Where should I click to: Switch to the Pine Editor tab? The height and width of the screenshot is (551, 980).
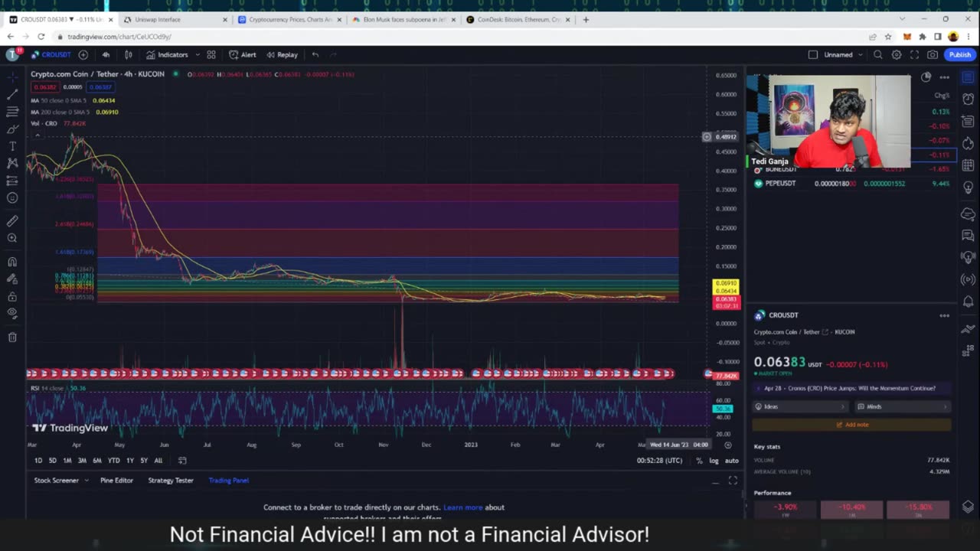116,481
